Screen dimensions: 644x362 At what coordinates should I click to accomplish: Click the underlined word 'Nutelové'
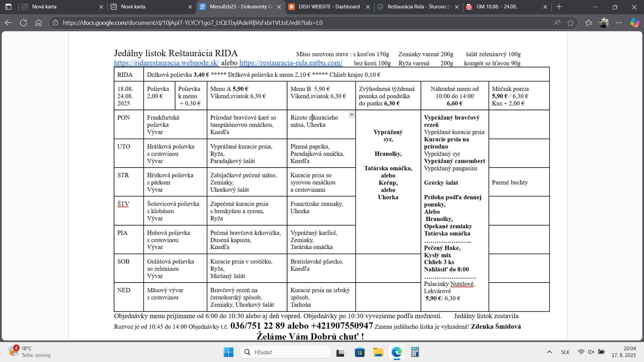[x=462, y=284]
